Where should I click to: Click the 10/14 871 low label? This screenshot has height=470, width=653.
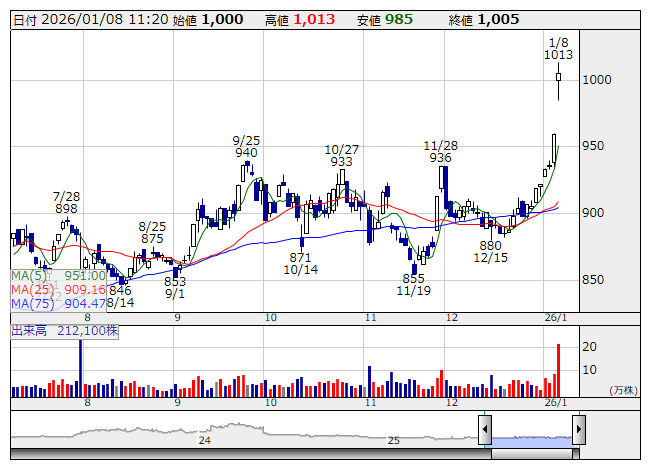pos(300,264)
